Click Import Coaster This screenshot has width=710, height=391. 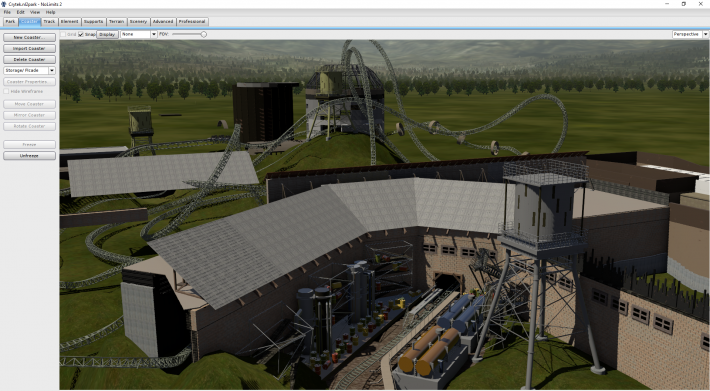coord(29,48)
